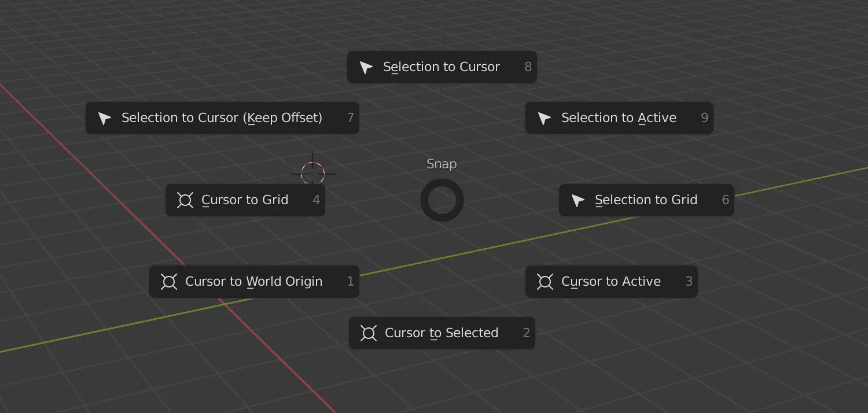Image resolution: width=868 pixels, height=413 pixels.
Task: Click the 3D cursor in the viewport
Action: (313, 172)
